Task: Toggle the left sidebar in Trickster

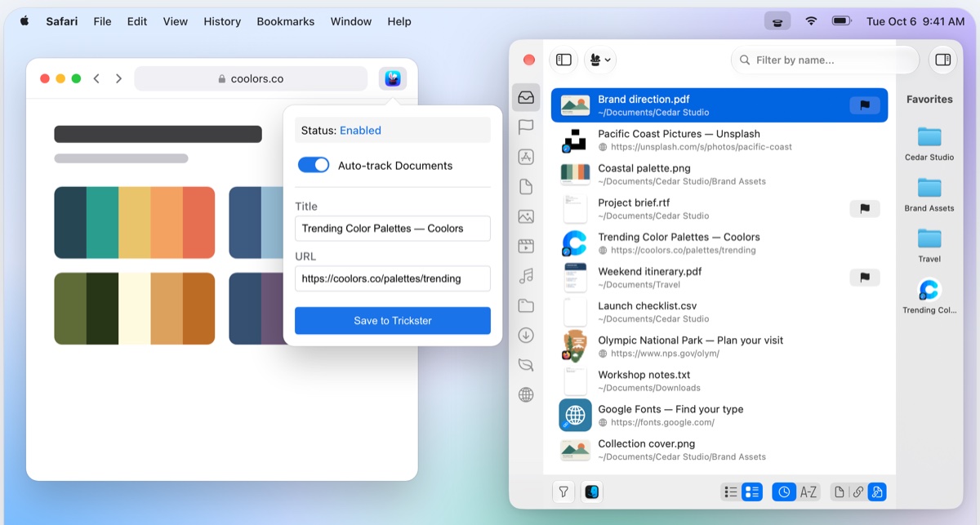Action: [563, 60]
